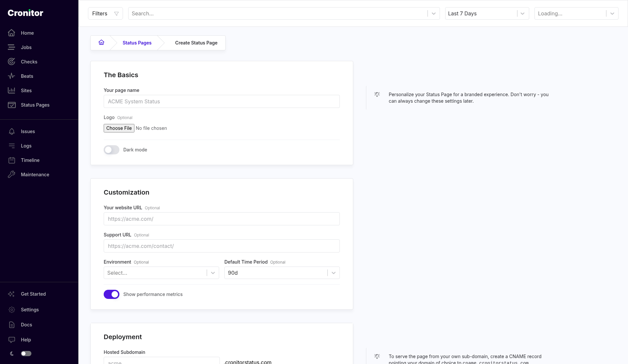Click the Choose File button
Viewport: 628px width, 364px height.
click(119, 128)
